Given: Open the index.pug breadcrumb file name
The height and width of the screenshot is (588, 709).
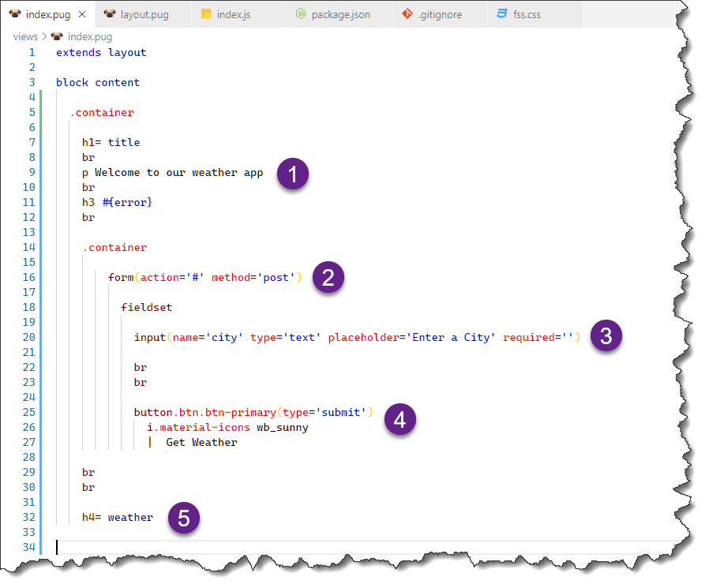Looking at the screenshot, I should [x=88, y=36].
